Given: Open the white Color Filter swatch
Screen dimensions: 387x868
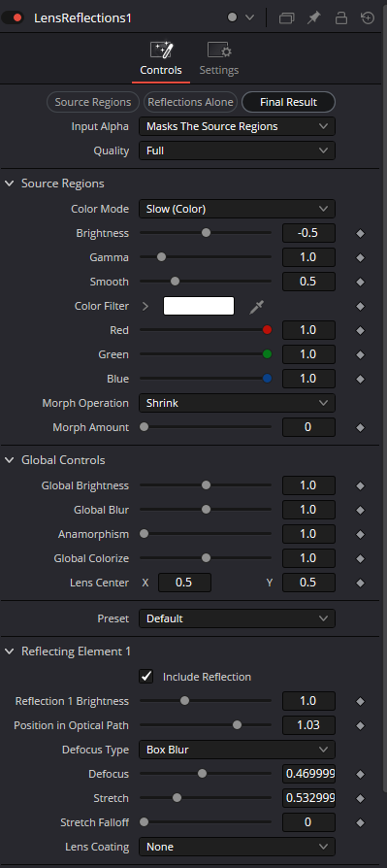Looking at the screenshot, I should [199, 306].
